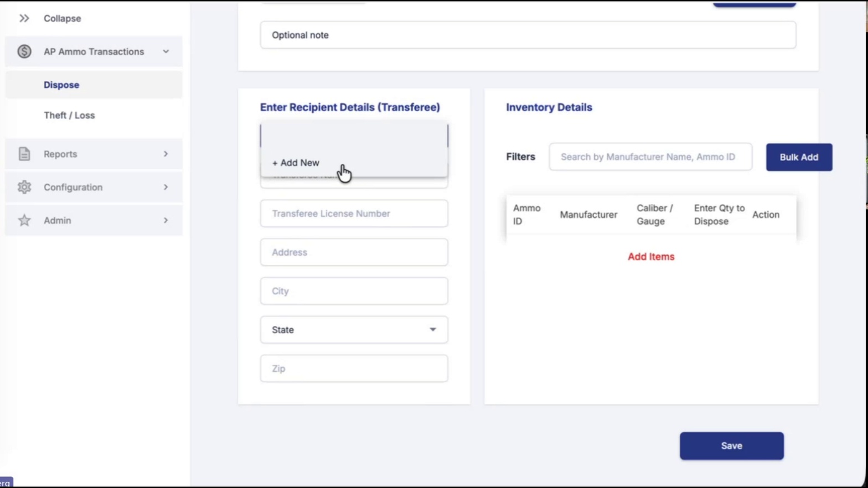Click the City input field

click(x=354, y=291)
